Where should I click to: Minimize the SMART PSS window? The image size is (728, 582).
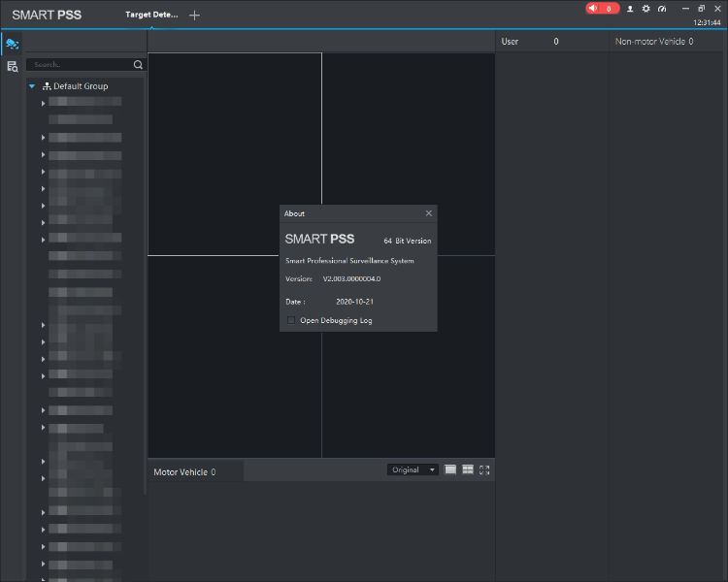point(685,9)
